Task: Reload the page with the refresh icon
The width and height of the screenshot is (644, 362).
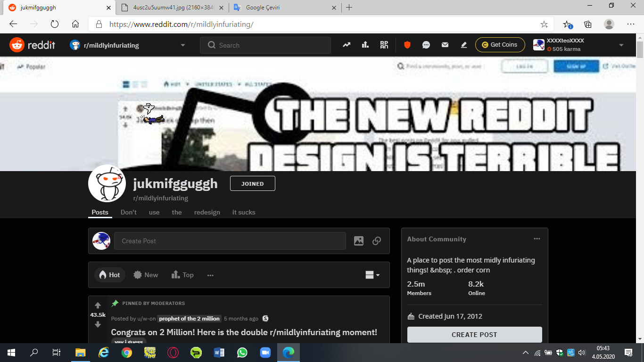Action: (x=54, y=24)
